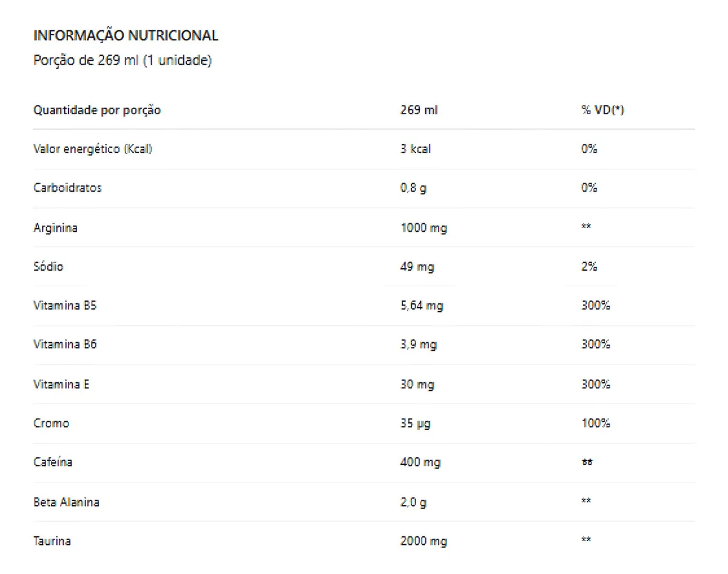Click the 'Porção de 269 ml' subtitle
The width and height of the screenshot is (728, 574).
click(x=122, y=61)
